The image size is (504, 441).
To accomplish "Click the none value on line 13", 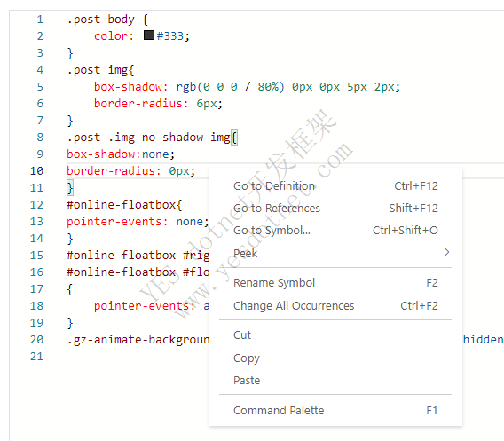I will 190,222.
